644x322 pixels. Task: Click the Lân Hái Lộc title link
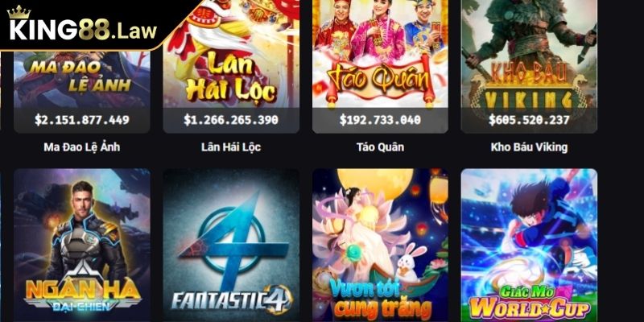pyautogui.click(x=231, y=147)
